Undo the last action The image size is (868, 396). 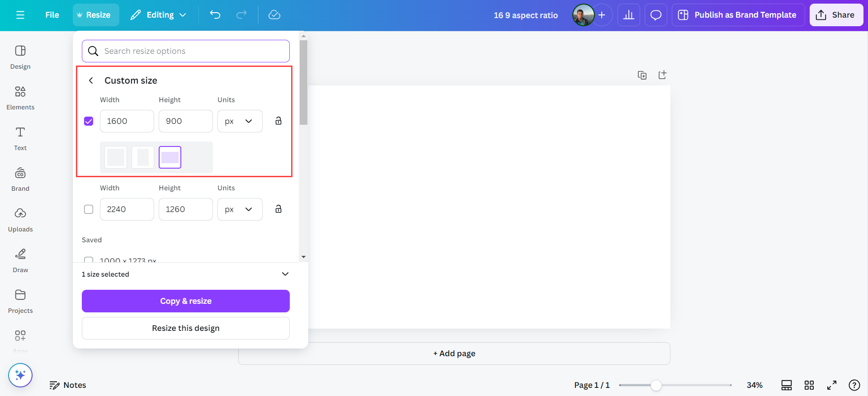click(x=215, y=15)
